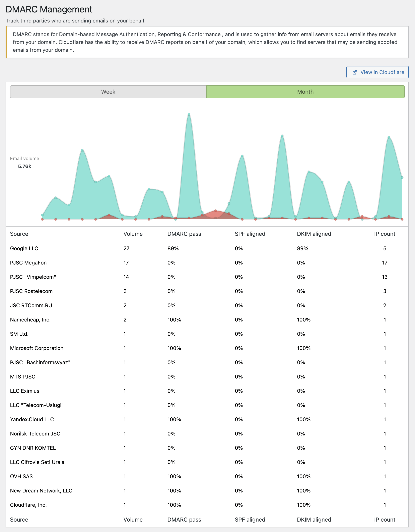Click the red failure hump peak point
415x532 pixels.
click(216, 211)
